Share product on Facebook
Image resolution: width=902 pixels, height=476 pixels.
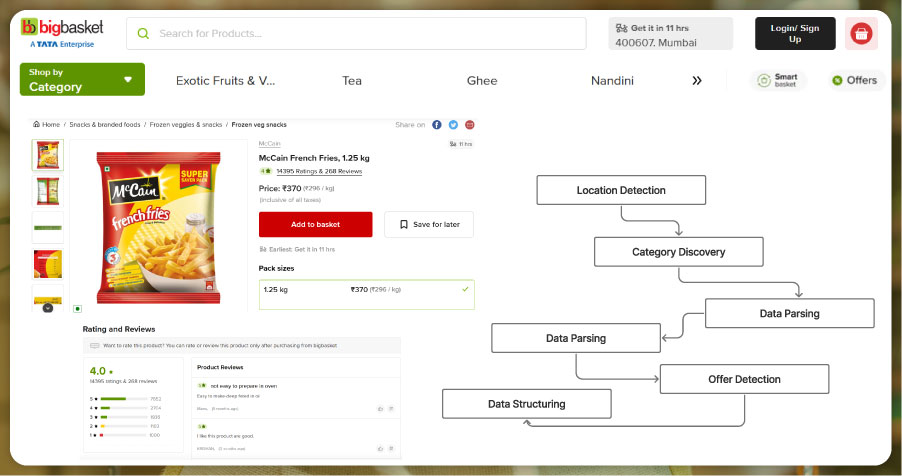pos(437,125)
